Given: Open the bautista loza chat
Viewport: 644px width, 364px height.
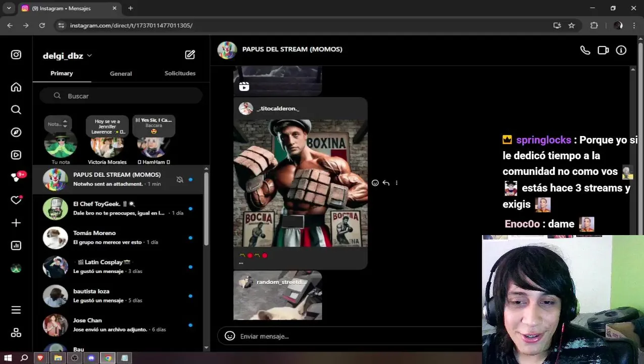Looking at the screenshot, I should (118, 296).
